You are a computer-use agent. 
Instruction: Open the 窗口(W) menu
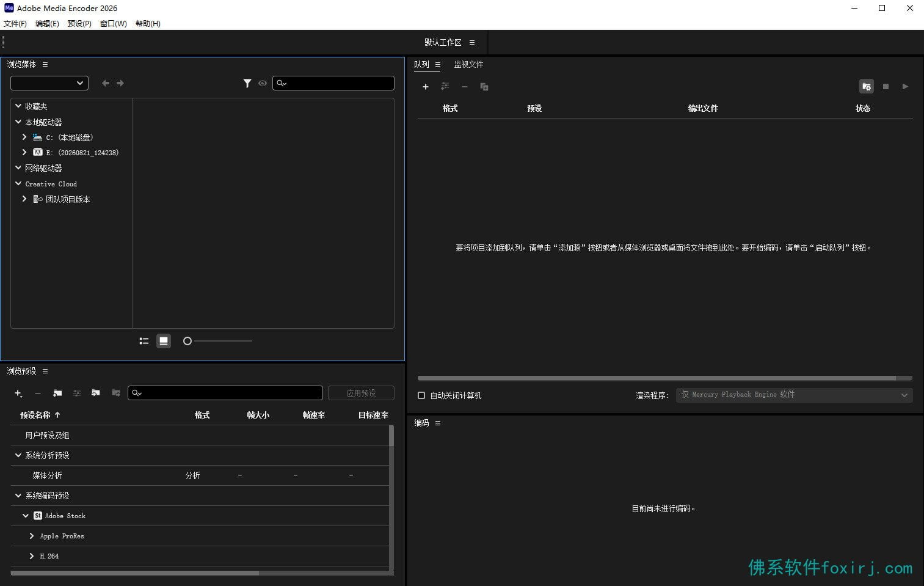[x=113, y=23]
